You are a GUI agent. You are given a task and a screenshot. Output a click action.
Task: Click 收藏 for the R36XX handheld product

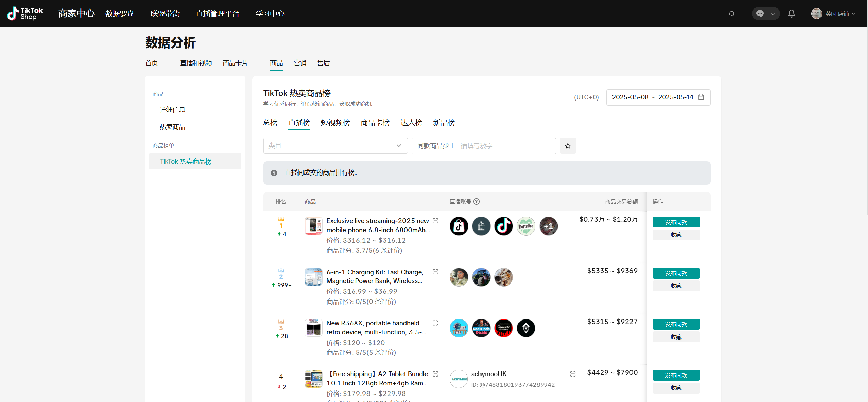coord(676,337)
